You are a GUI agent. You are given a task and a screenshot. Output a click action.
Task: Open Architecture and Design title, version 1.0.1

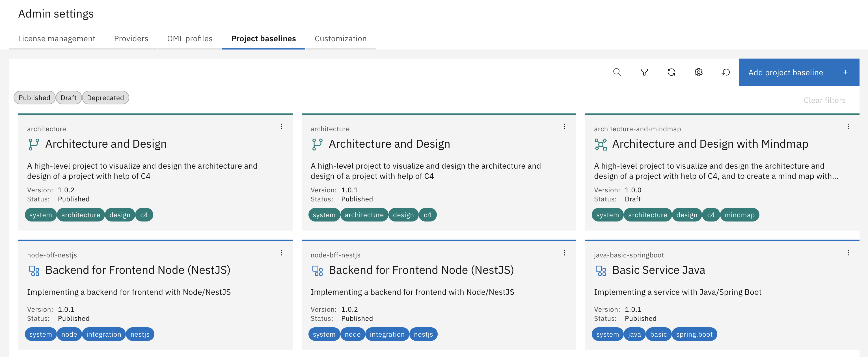point(389,144)
